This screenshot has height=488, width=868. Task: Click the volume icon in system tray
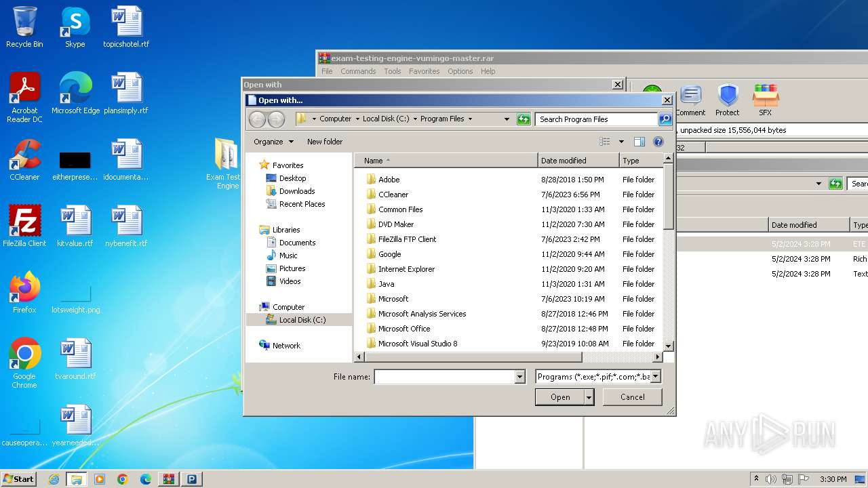pyautogui.click(x=771, y=479)
